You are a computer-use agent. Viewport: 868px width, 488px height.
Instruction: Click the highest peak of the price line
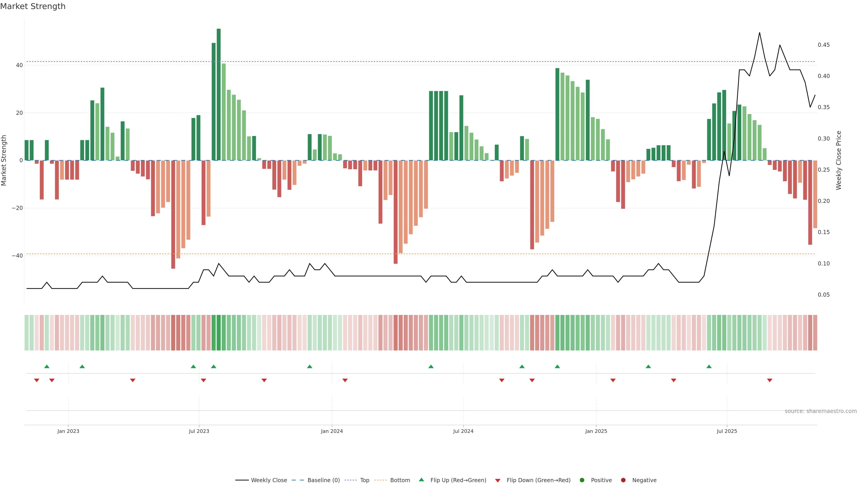click(759, 33)
